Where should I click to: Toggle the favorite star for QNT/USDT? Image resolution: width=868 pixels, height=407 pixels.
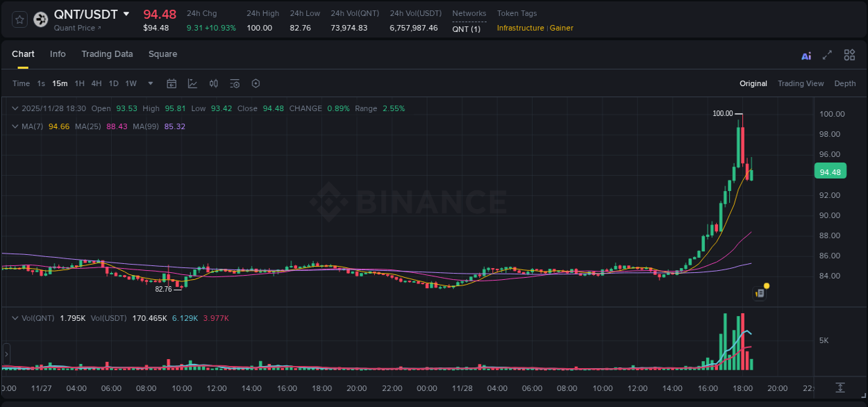[x=19, y=19]
